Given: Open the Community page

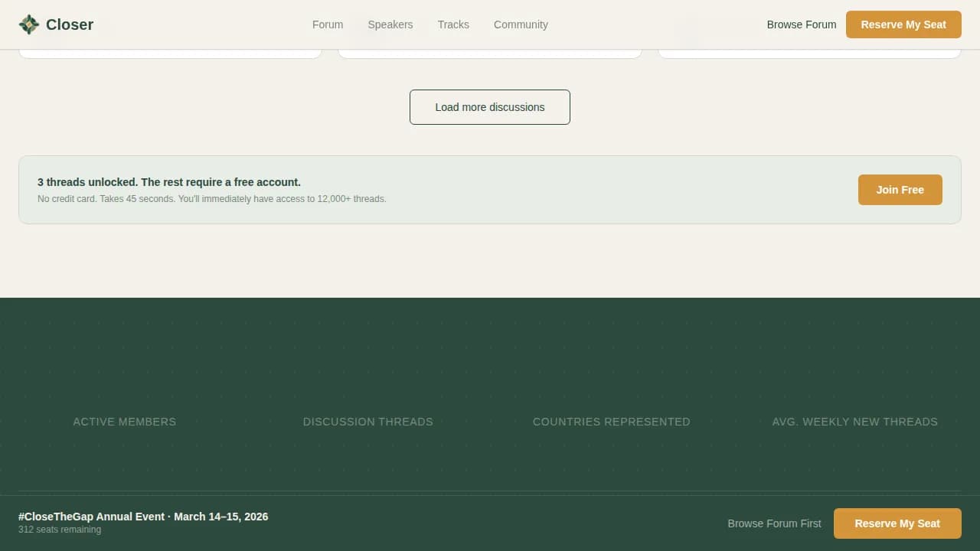Looking at the screenshot, I should pyautogui.click(x=521, y=24).
